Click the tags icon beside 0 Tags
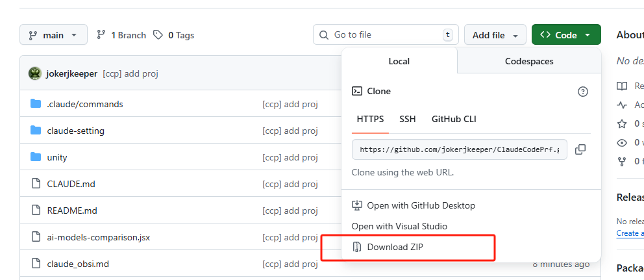The image size is (644, 280). click(x=158, y=35)
